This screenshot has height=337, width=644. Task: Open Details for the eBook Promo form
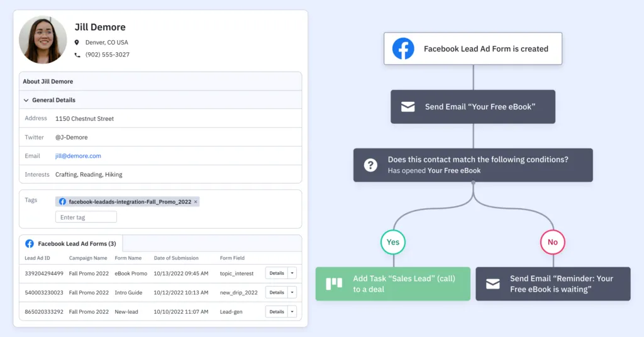point(277,273)
